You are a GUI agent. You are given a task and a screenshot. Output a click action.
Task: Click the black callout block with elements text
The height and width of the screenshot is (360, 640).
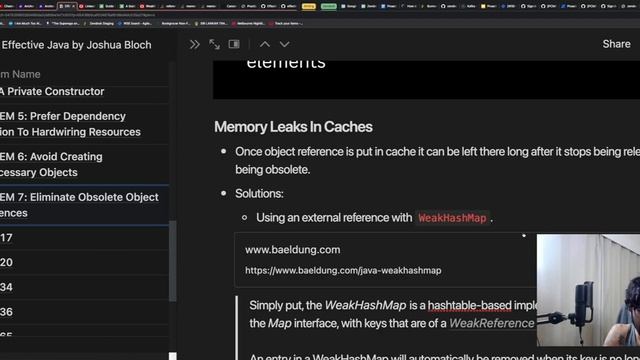(x=427, y=80)
